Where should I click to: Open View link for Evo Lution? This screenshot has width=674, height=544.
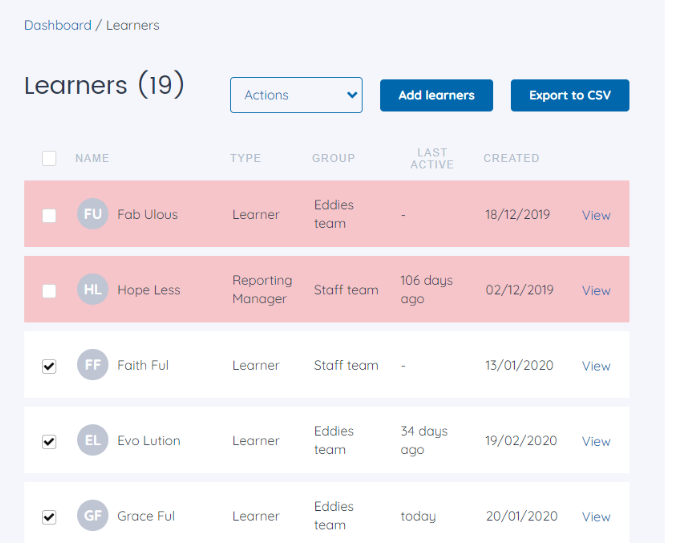596,441
